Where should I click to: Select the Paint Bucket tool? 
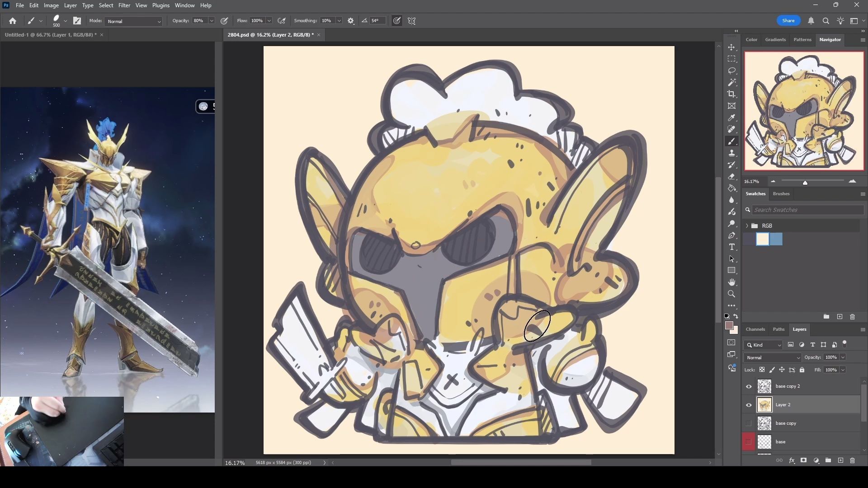(x=731, y=188)
